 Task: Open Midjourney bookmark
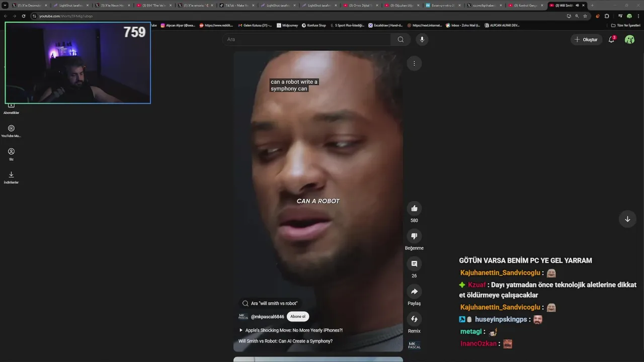pyautogui.click(x=287, y=25)
